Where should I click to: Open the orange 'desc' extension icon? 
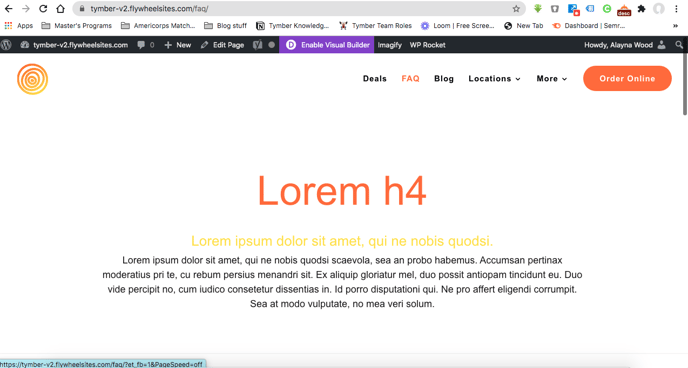[x=624, y=10]
